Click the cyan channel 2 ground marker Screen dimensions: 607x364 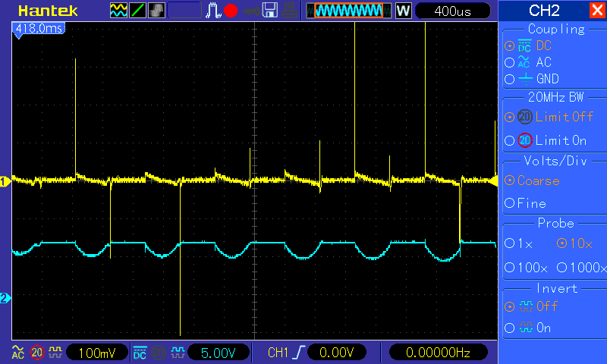[x=5, y=298]
